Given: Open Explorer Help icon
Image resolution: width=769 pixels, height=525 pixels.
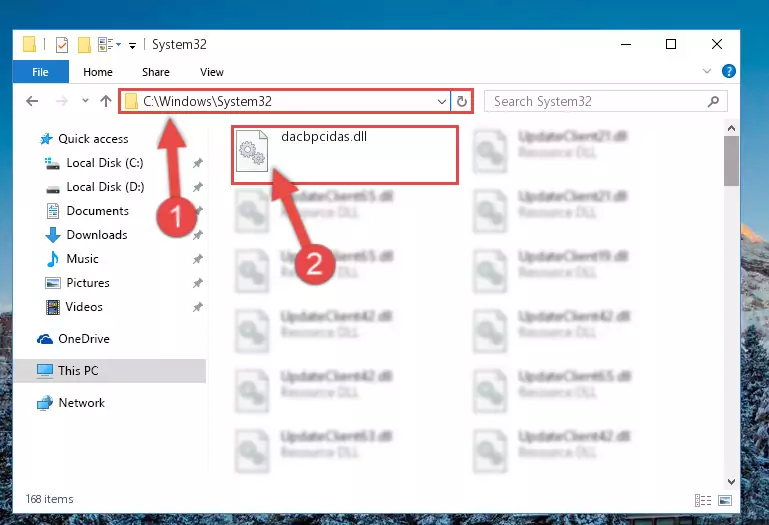Looking at the screenshot, I should [728, 71].
